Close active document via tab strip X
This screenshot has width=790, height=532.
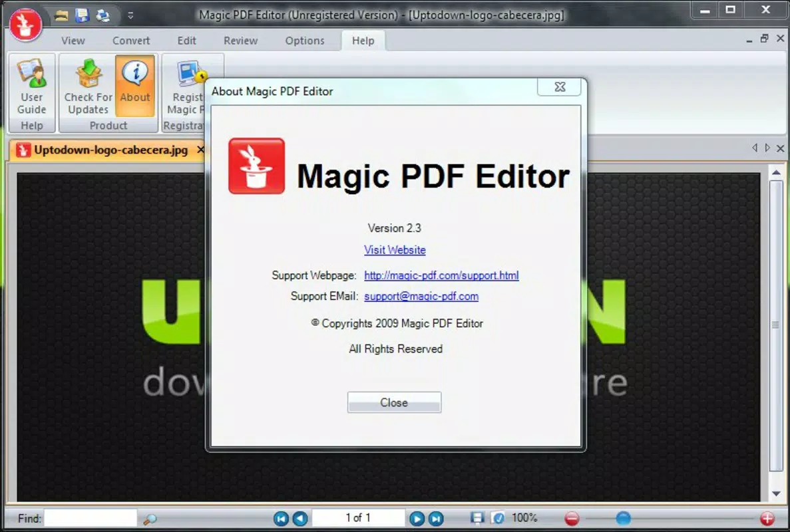pos(781,148)
